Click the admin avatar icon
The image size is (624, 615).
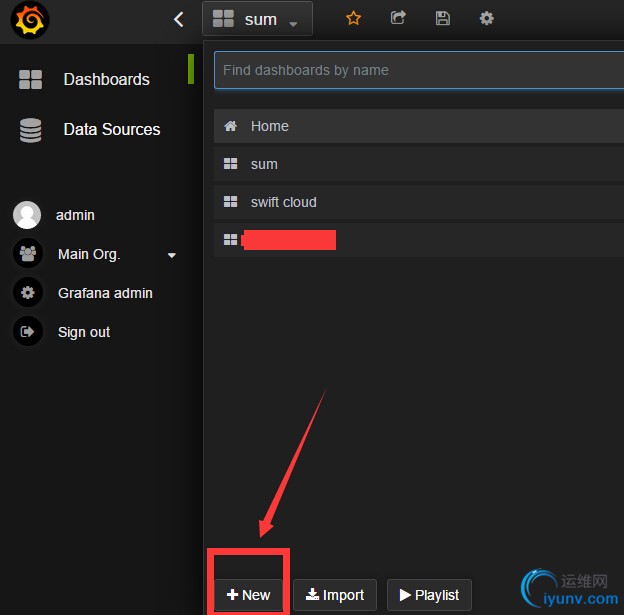pos(27,215)
